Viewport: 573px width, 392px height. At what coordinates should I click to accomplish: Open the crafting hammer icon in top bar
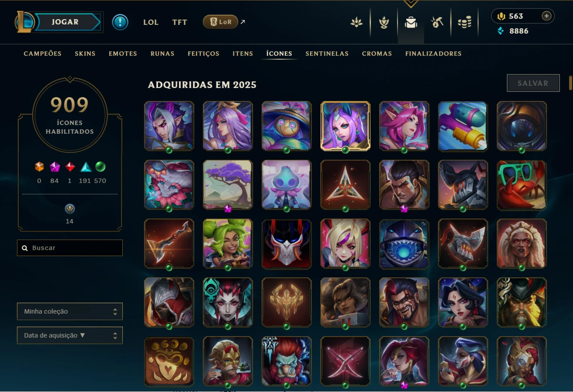click(x=437, y=22)
